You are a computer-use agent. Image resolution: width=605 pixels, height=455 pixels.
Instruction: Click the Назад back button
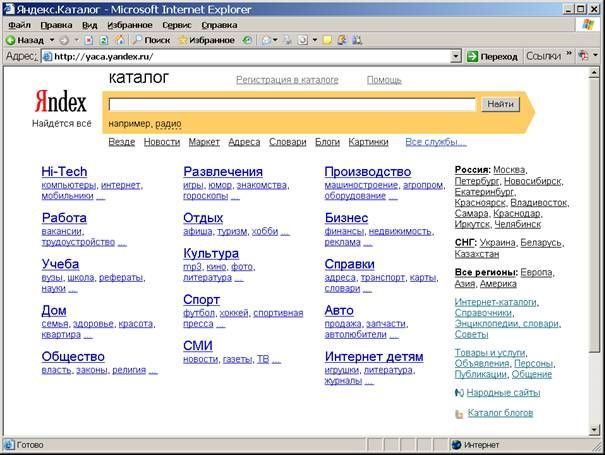click(24, 40)
